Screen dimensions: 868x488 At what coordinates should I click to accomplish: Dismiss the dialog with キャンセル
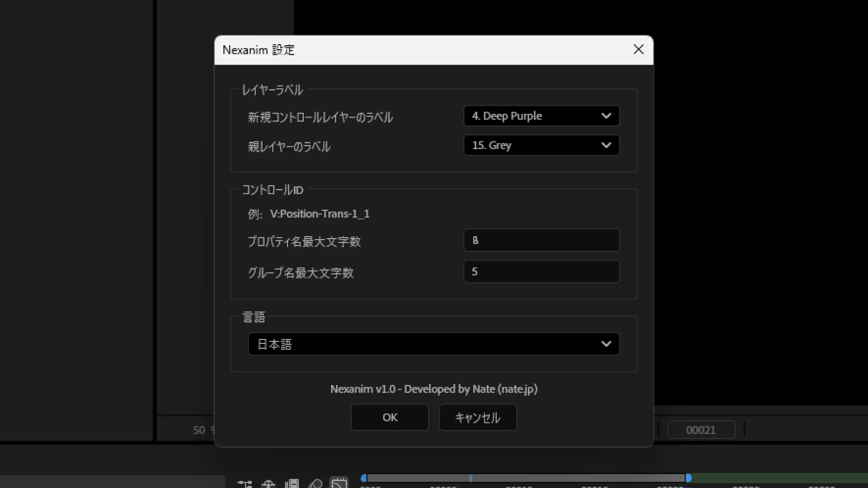(477, 417)
